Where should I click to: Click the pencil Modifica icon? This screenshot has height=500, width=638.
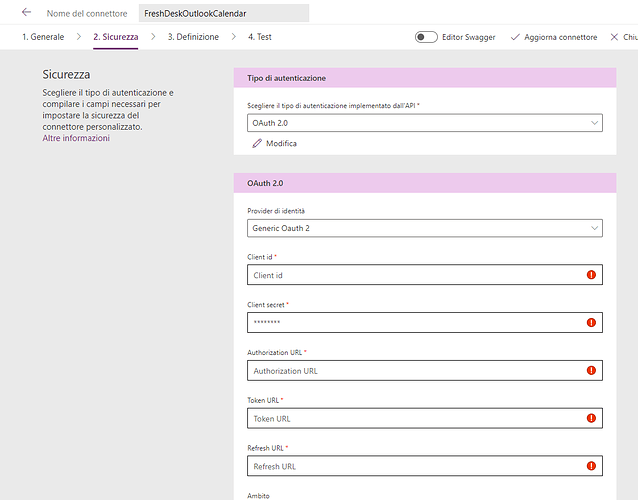coord(257,143)
